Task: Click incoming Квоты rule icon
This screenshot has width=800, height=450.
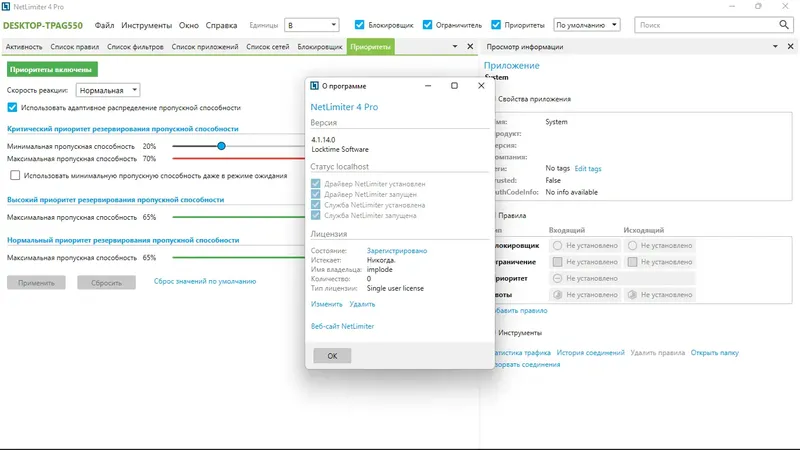Action: 558,294
